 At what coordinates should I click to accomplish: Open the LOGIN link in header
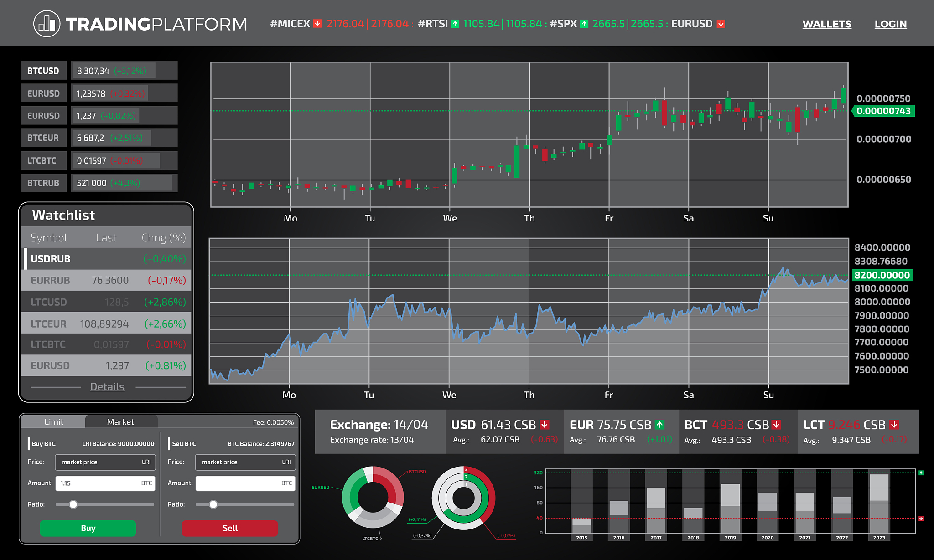[x=890, y=24]
